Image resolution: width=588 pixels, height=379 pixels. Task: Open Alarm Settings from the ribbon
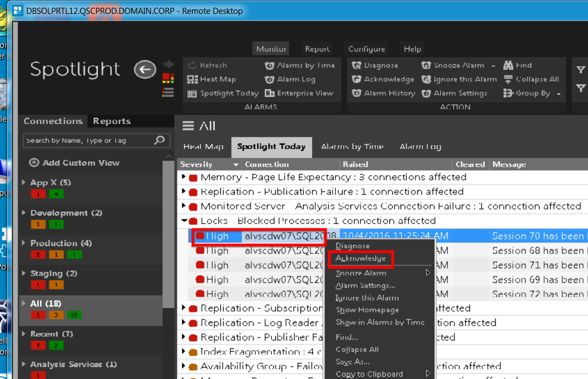coord(454,93)
